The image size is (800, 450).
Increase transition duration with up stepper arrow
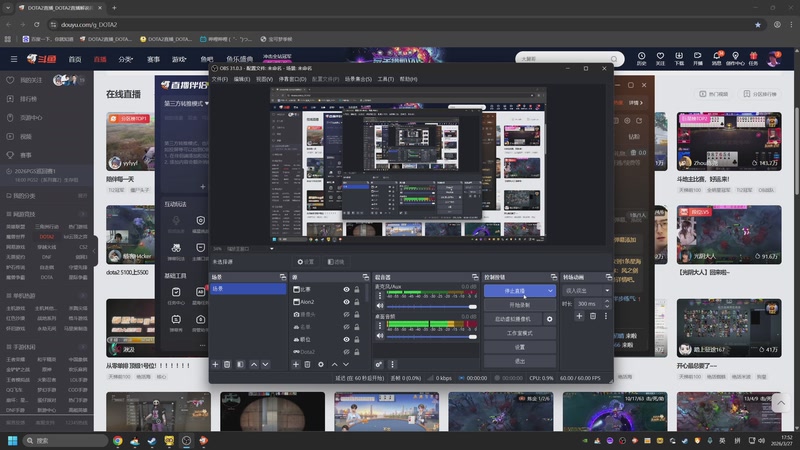(x=607, y=301)
